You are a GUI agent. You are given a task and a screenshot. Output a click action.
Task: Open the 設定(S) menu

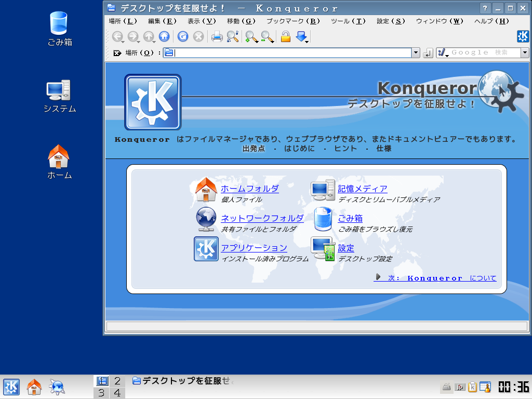391,21
